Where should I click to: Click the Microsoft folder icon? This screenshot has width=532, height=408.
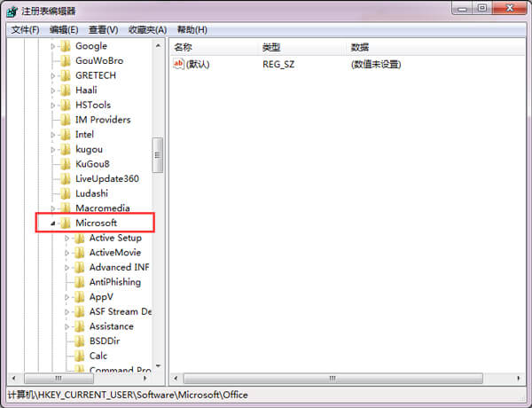pos(65,223)
